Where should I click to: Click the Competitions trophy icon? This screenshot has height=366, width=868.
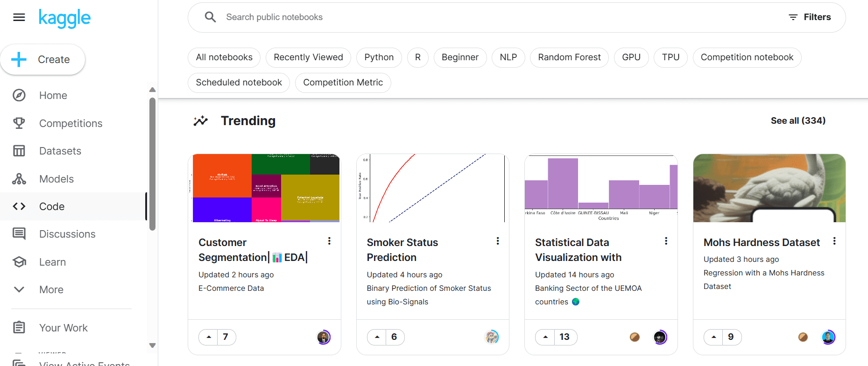[19, 123]
